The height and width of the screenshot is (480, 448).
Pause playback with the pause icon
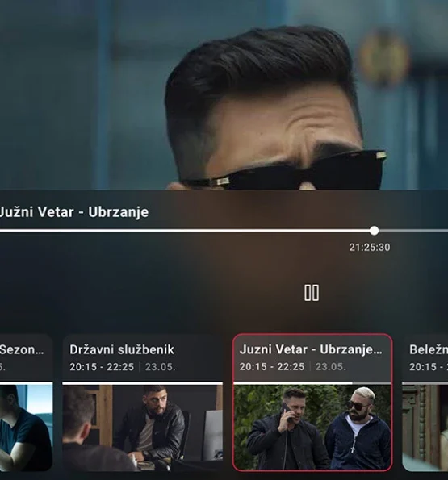312,293
